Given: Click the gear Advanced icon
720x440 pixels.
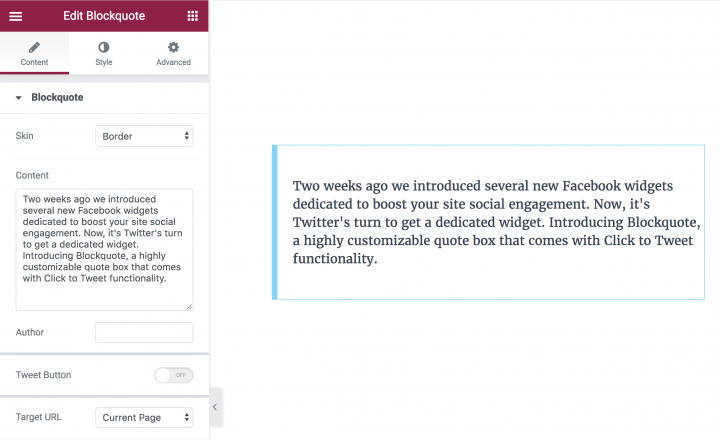Looking at the screenshot, I should (173, 47).
